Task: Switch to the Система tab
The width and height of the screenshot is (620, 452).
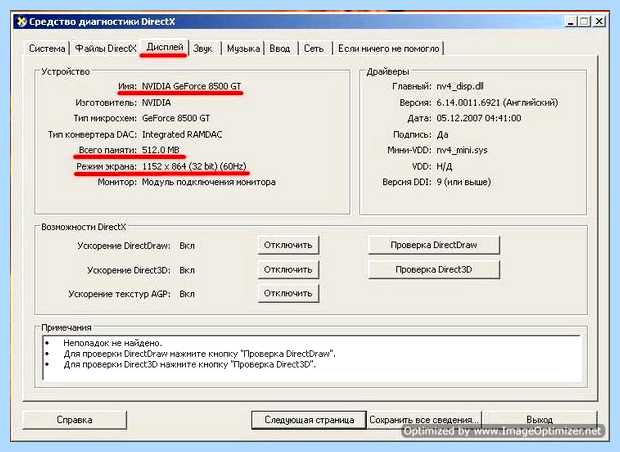Action: [47, 49]
